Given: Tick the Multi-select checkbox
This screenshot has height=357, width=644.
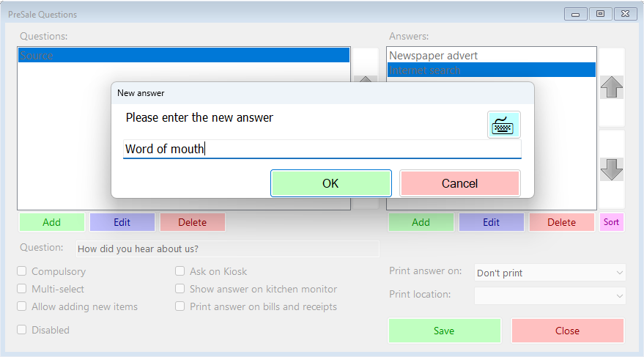Looking at the screenshot, I should coord(22,289).
